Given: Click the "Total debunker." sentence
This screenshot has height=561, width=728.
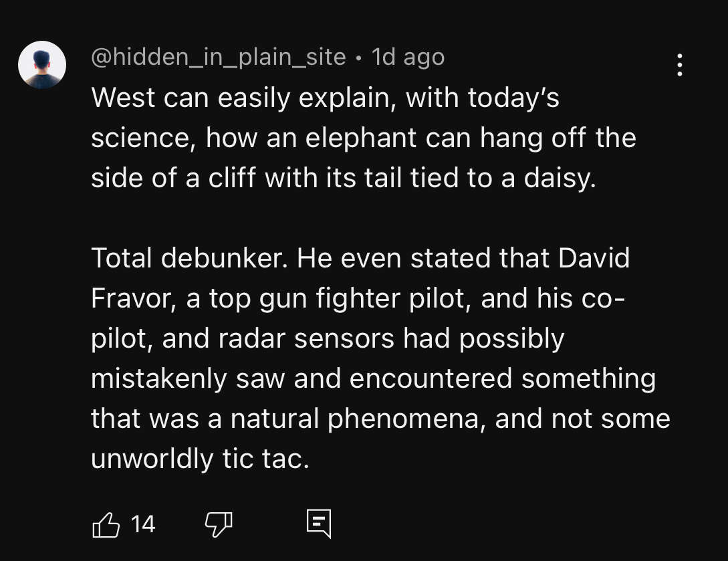Looking at the screenshot, I should pos(191,258).
